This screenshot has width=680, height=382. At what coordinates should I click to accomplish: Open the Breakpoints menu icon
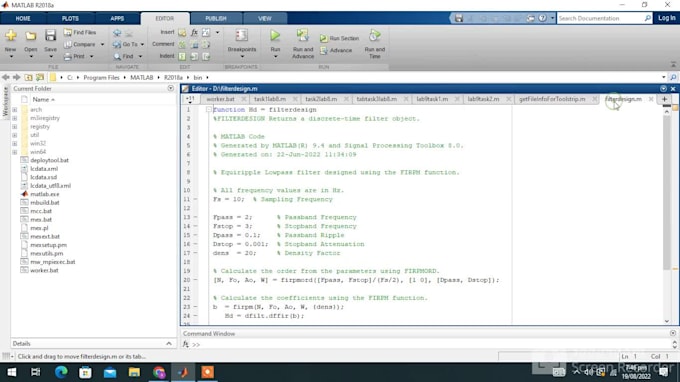242,36
